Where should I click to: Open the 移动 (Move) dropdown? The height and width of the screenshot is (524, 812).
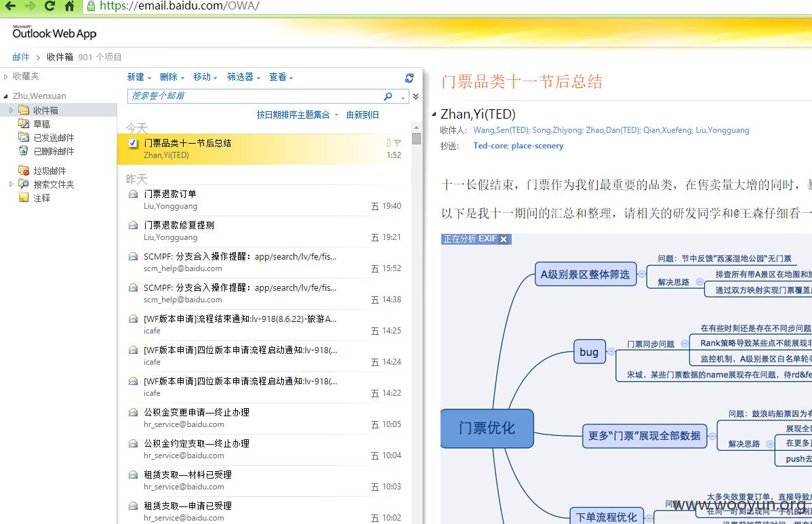click(x=205, y=77)
